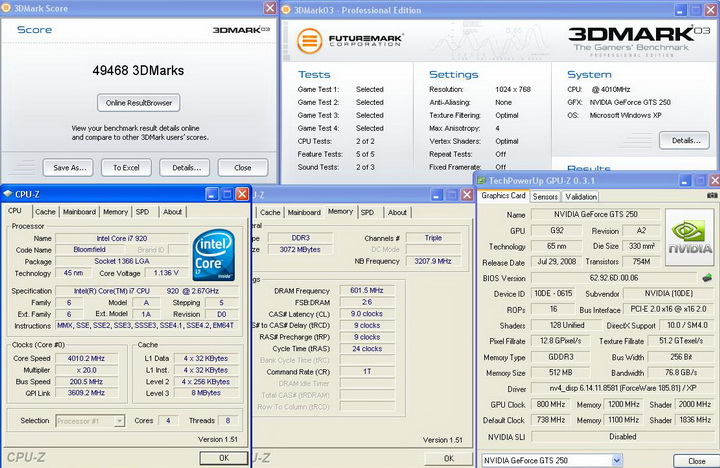Click the Level 3 cache 8 MBytes value
720x468 pixels.
coord(206,393)
